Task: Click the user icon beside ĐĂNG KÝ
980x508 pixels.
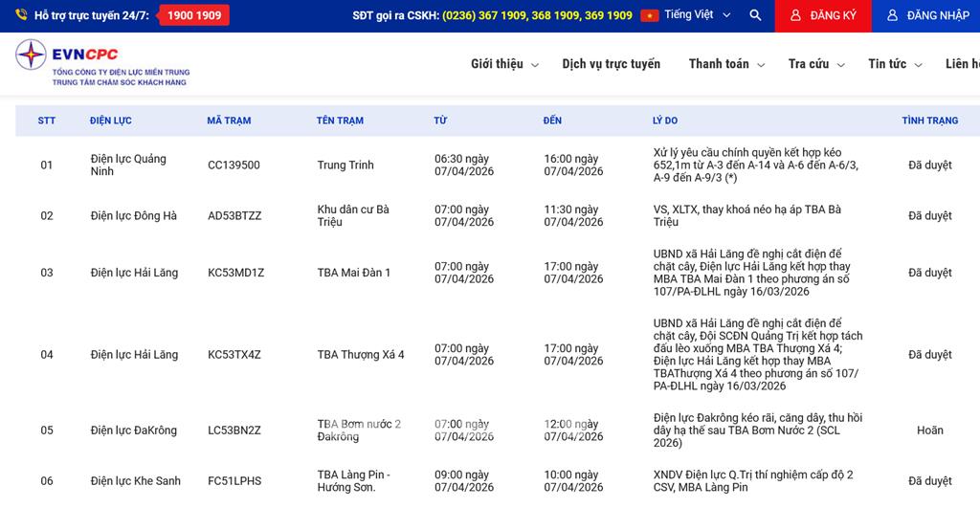Action: 795,15
